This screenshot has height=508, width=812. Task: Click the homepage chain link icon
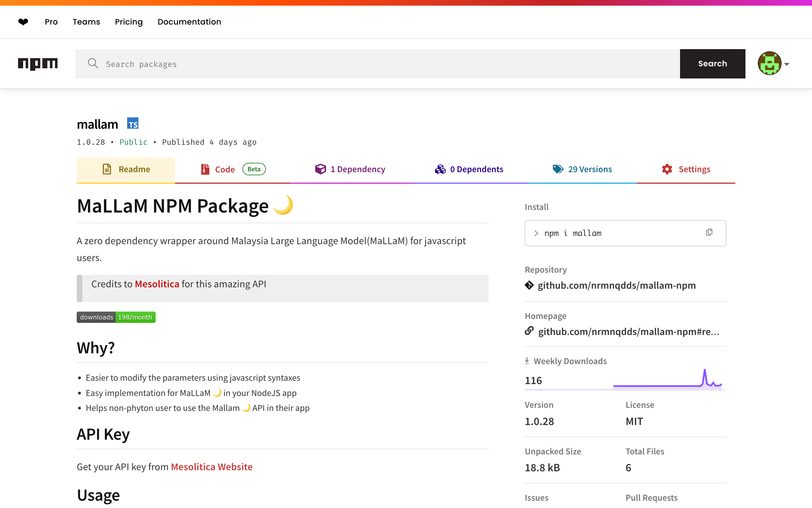[x=529, y=331]
